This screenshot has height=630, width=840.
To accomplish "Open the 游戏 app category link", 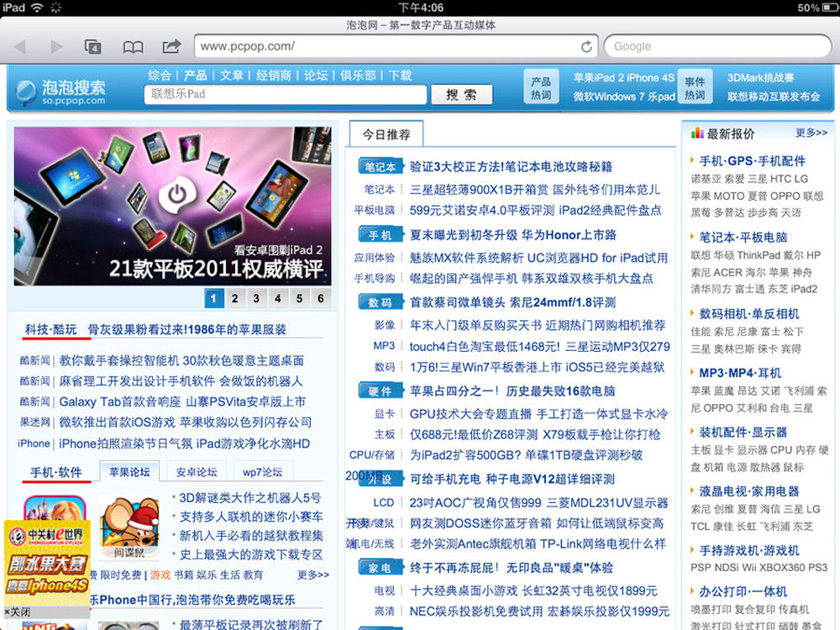I will 160,575.
